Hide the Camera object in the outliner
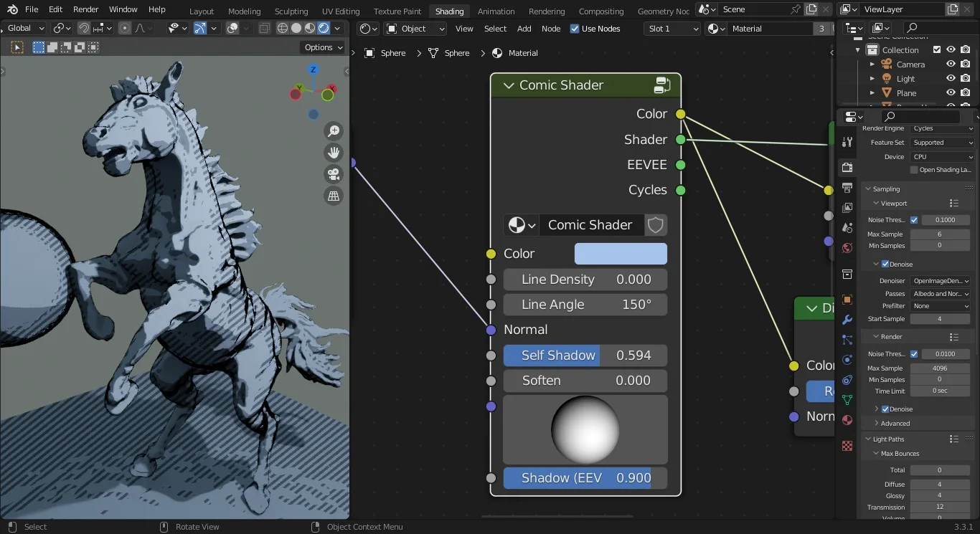 (x=951, y=64)
